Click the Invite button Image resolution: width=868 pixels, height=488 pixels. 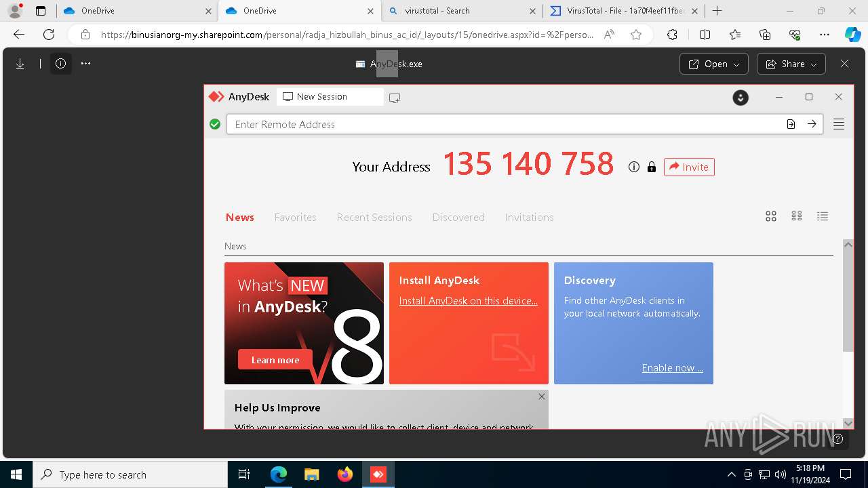point(689,167)
